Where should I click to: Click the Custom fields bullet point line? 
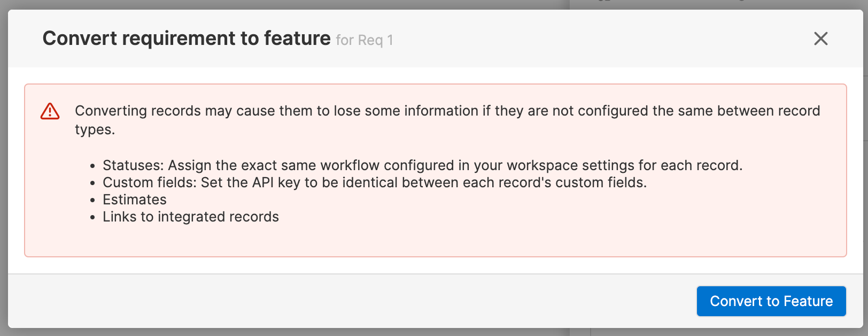(x=374, y=182)
